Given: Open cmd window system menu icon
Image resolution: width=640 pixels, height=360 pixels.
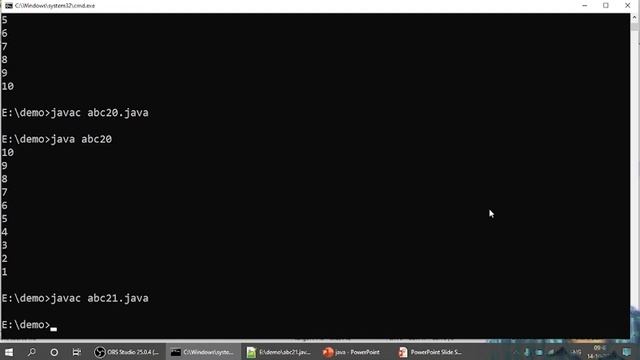Looking at the screenshot, I should (x=9, y=6).
